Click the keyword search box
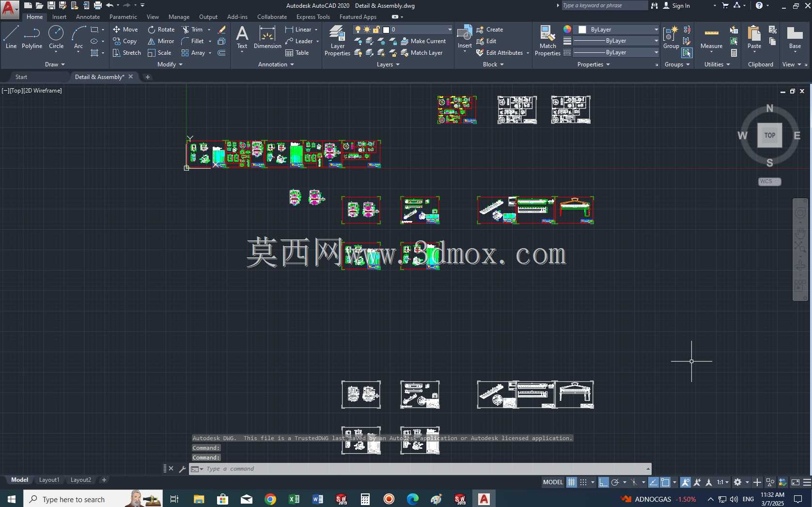 (605, 5)
